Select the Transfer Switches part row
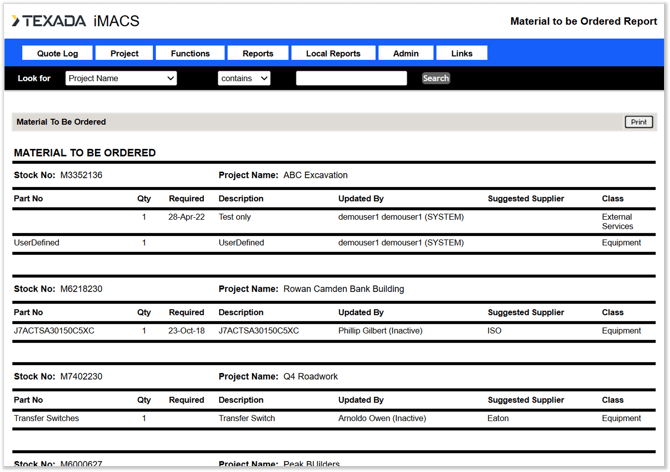The image size is (670, 472). (x=46, y=419)
